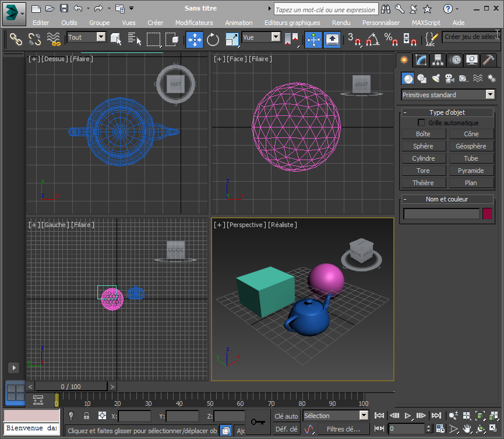504x439 pixels.
Task: Enable the Grille automatique checkbox
Action: pyautogui.click(x=422, y=123)
